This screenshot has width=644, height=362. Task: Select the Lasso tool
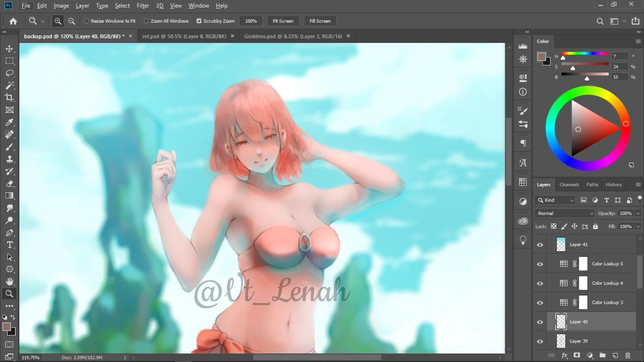tap(9, 74)
